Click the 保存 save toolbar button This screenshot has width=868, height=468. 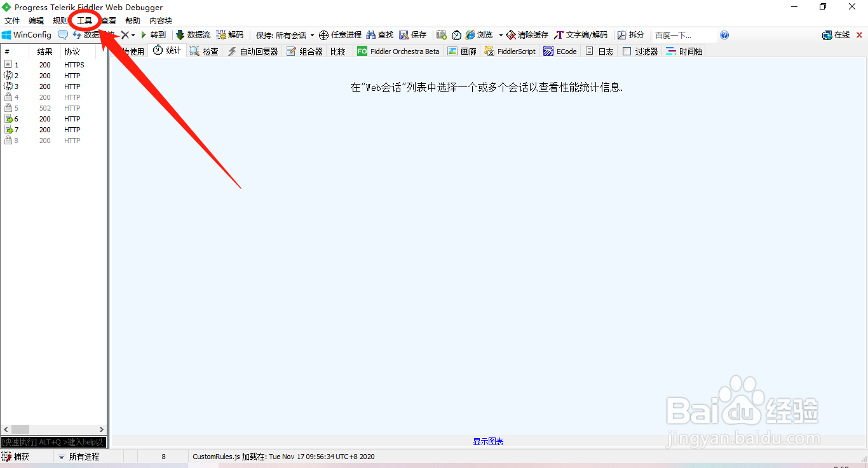pos(413,35)
